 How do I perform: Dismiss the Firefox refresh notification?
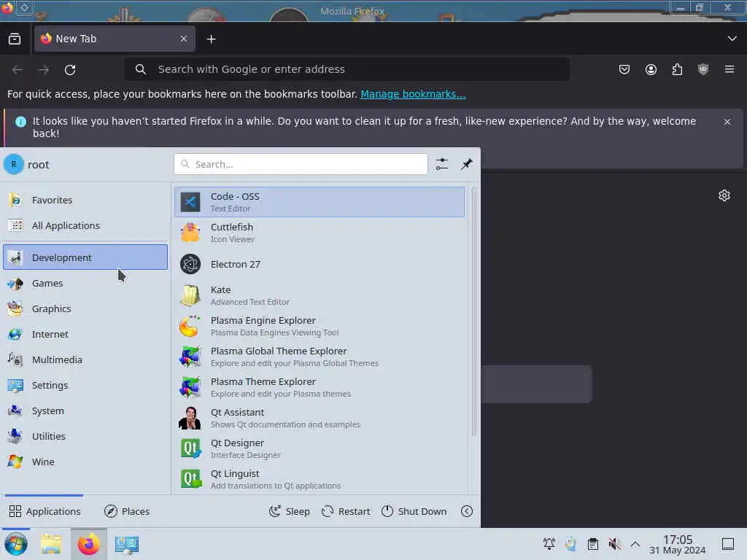(x=727, y=122)
